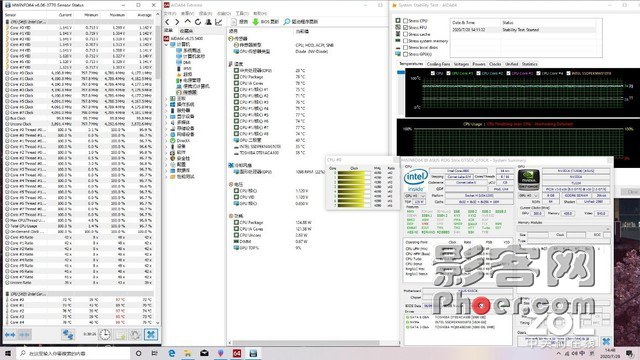
Task: Switch to Clocks tab
Action: (x=495, y=64)
